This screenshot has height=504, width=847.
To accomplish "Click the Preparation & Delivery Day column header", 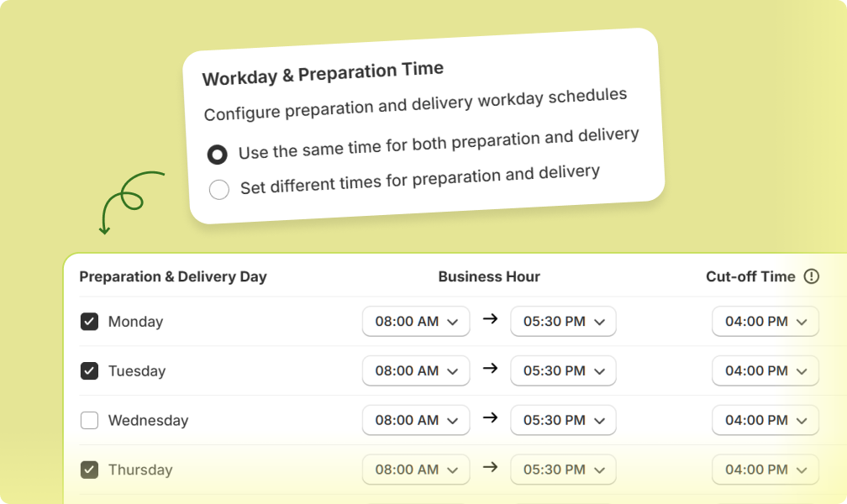I will (173, 276).
